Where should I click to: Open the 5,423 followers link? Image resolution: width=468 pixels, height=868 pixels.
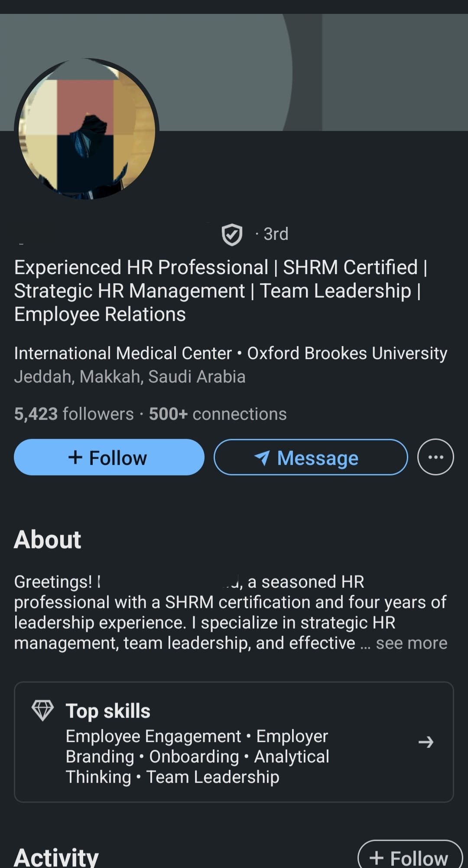point(74,414)
